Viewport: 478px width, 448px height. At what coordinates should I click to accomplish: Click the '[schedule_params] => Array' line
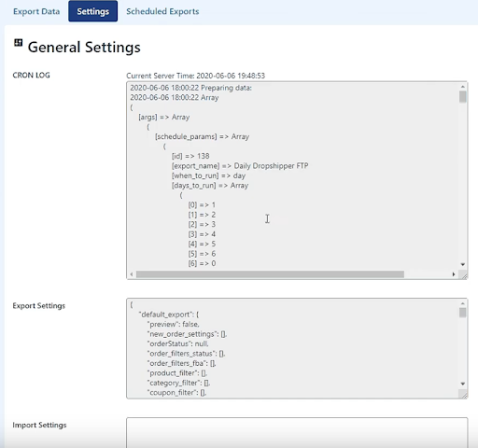pyautogui.click(x=202, y=136)
